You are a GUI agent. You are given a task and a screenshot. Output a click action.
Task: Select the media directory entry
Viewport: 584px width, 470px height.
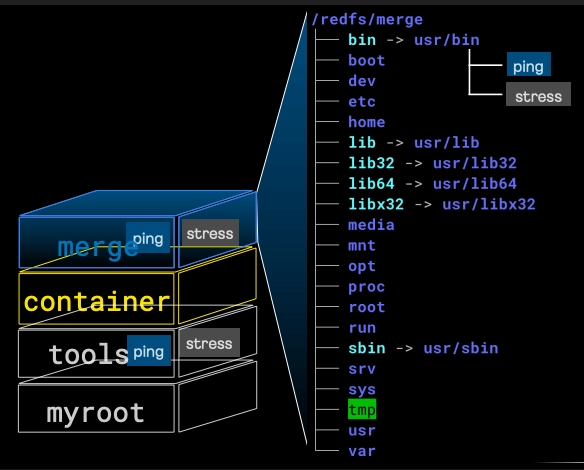pyautogui.click(x=371, y=225)
